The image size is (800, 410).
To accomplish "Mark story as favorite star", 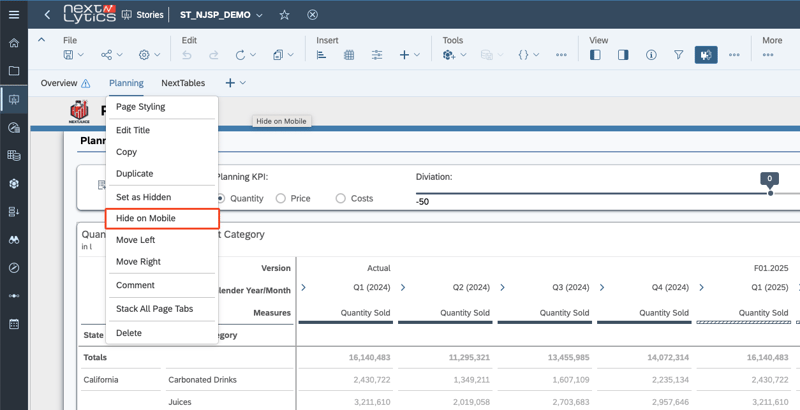I will [285, 15].
